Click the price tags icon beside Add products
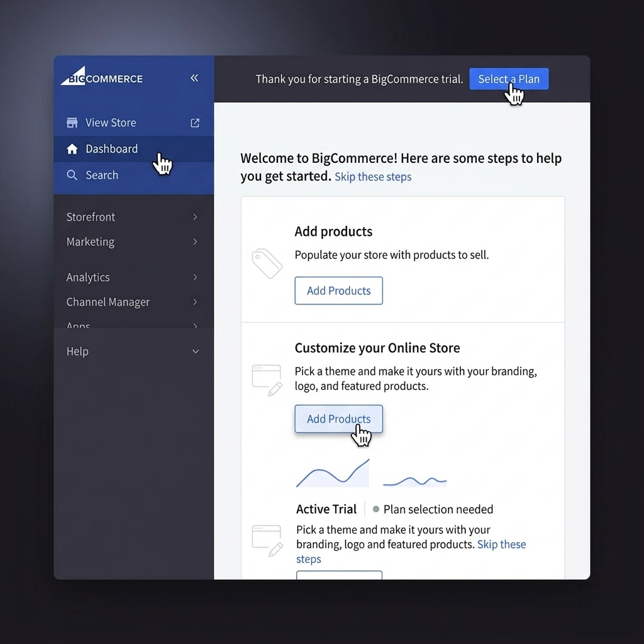This screenshot has width=644, height=644. [x=267, y=264]
